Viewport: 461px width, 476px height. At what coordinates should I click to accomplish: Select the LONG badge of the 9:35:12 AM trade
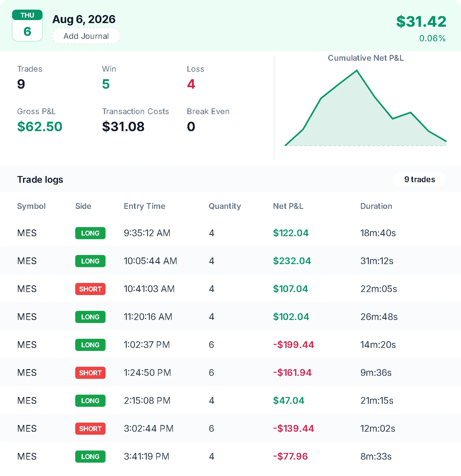point(90,233)
